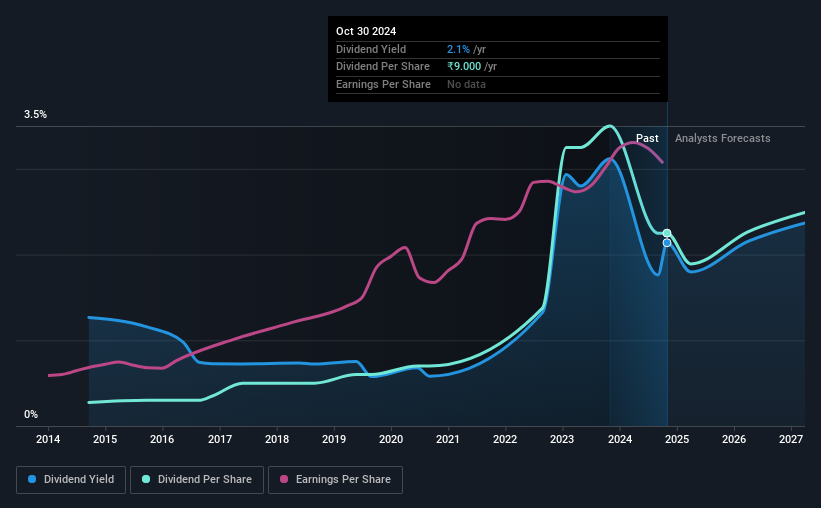Toggle the Dividend Per Share legend button

(x=197, y=480)
